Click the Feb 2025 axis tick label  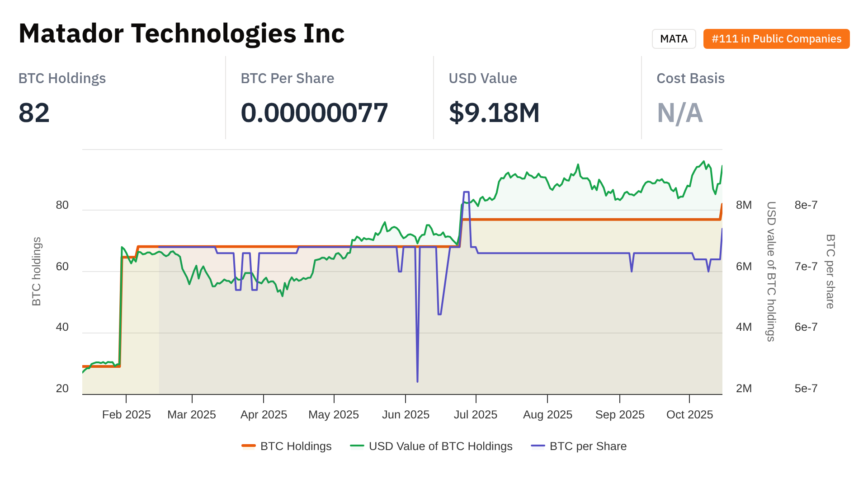pos(127,414)
